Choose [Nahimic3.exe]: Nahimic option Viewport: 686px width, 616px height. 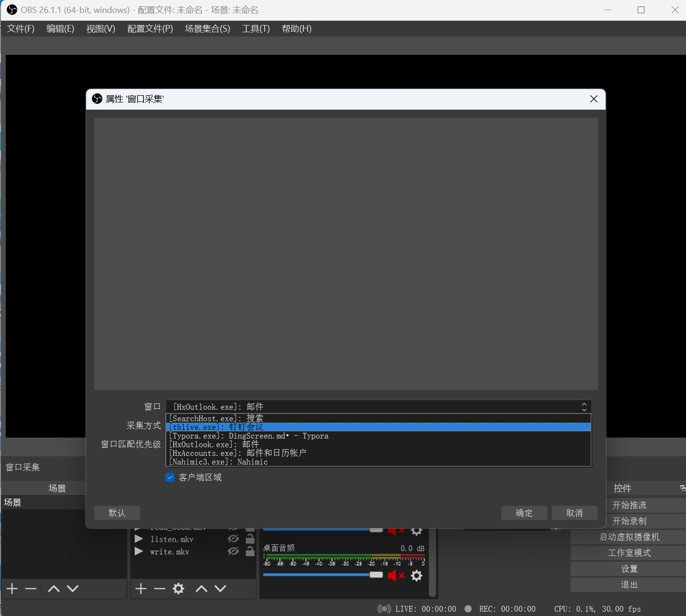(379, 462)
